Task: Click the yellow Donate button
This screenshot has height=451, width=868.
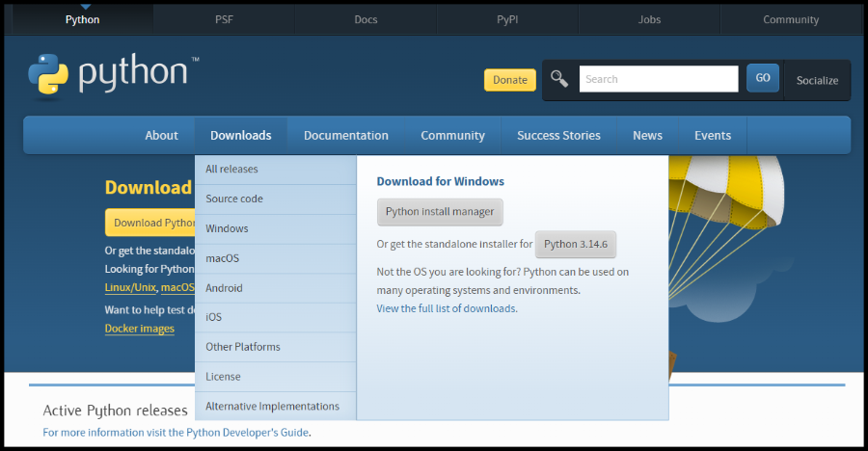Action: tap(510, 80)
